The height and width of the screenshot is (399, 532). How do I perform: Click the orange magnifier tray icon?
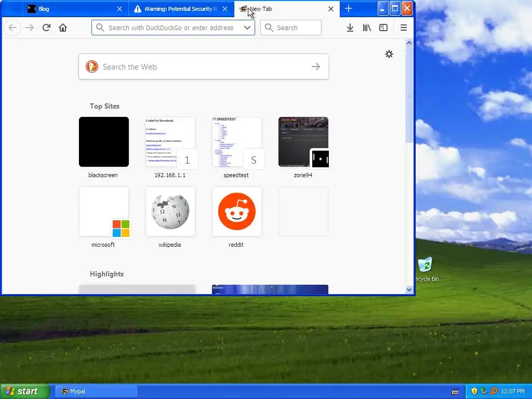tap(494, 391)
